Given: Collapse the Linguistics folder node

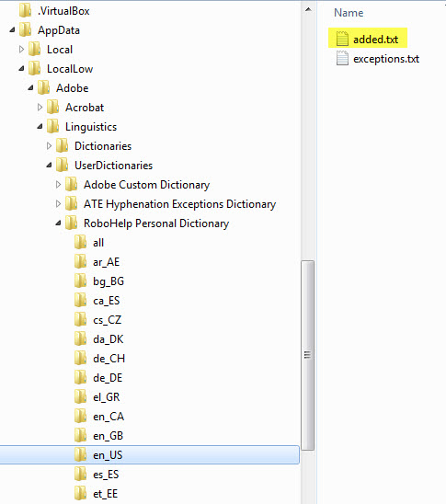Looking at the screenshot, I should (x=40, y=127).
